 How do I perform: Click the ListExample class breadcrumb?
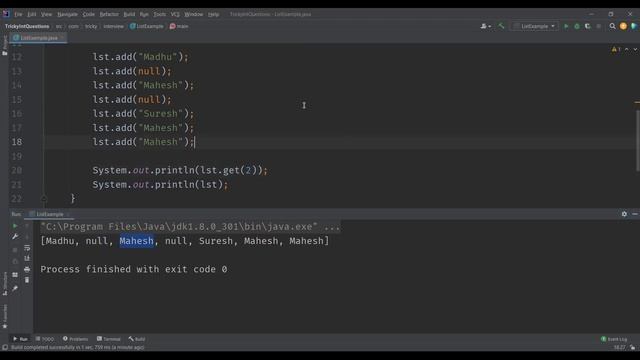(x=147, y=26)
